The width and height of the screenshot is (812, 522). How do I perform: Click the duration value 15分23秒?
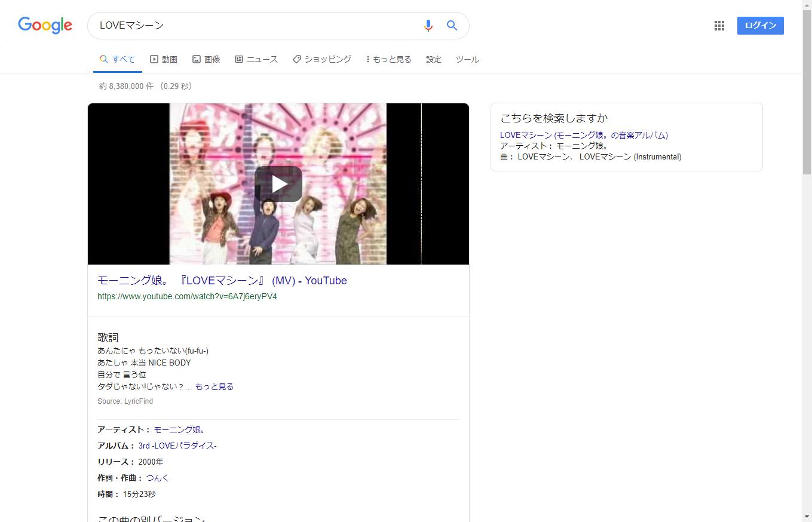(139, 494)
